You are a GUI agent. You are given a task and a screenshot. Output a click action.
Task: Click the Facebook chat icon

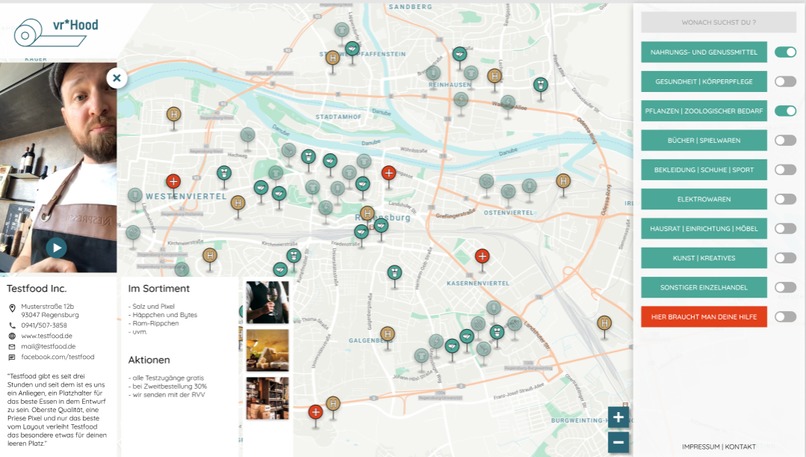coord(12,357)
